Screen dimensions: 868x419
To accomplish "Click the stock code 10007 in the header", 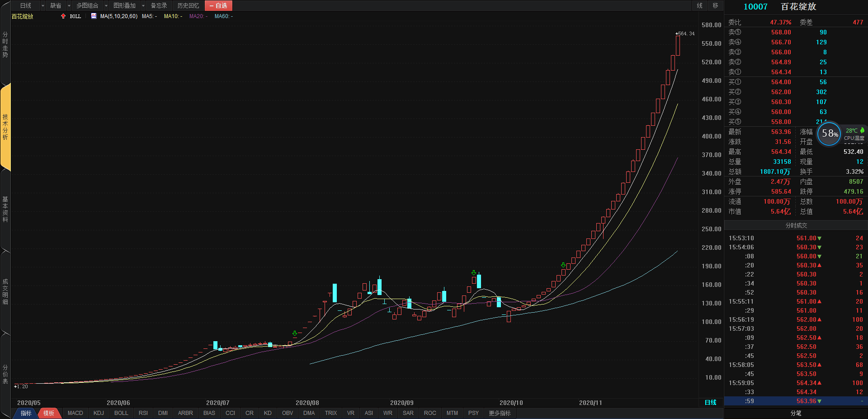I will click(756, 7).
